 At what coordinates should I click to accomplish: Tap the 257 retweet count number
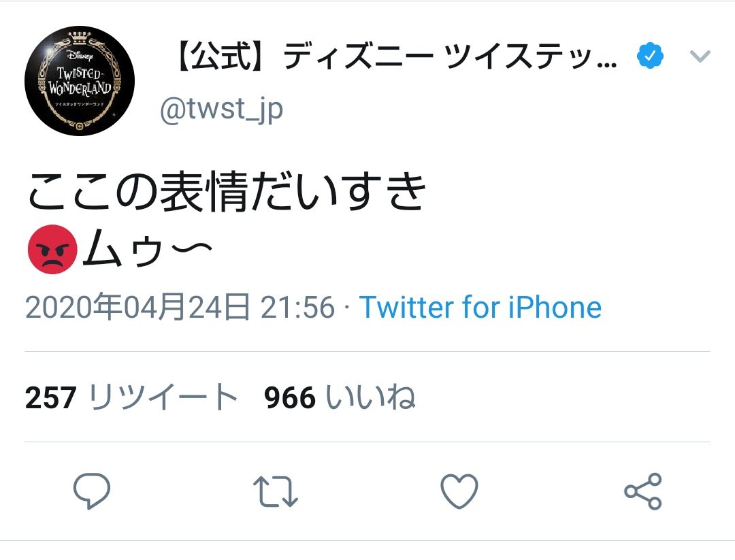[x=50, y=398]
